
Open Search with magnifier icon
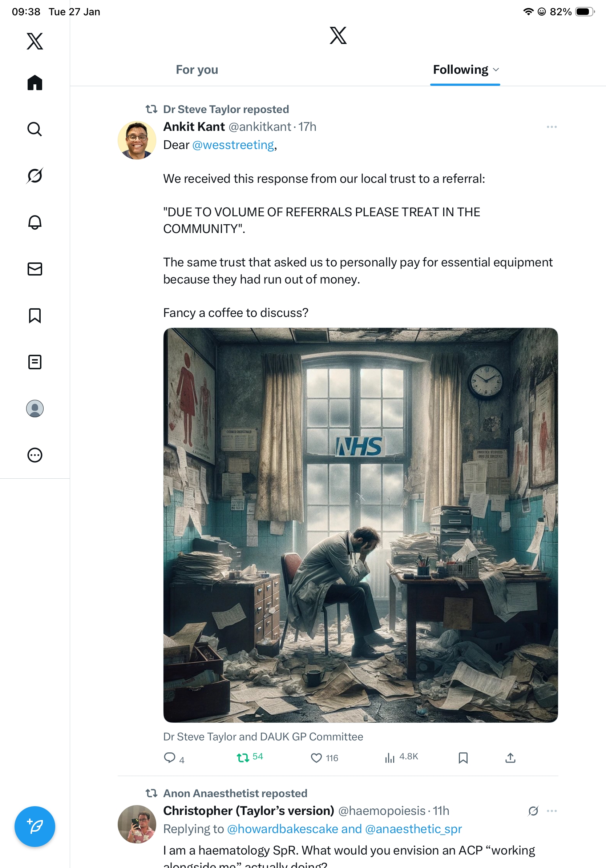(x=35, y=129)
